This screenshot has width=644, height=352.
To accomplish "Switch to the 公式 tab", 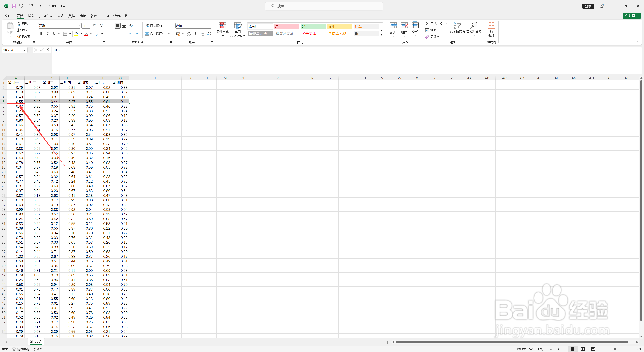I will coord(61,16).
